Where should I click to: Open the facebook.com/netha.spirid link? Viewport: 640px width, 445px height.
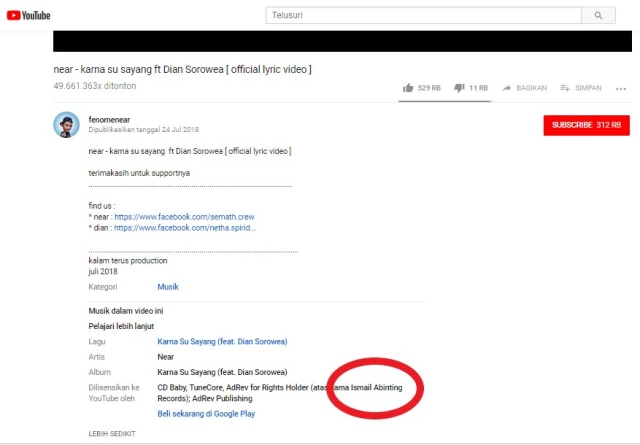(x=185, y=228)
